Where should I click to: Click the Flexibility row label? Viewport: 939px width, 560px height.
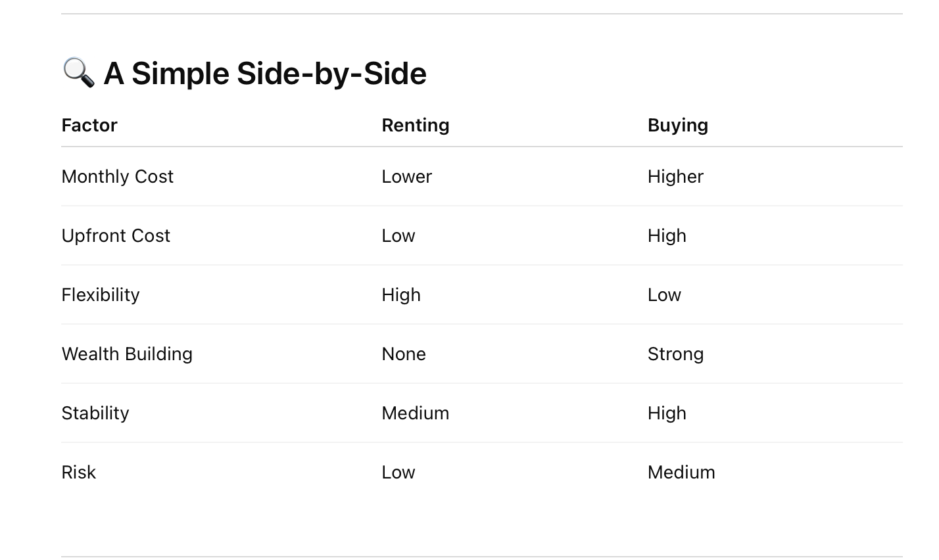[x=101, y=295]
